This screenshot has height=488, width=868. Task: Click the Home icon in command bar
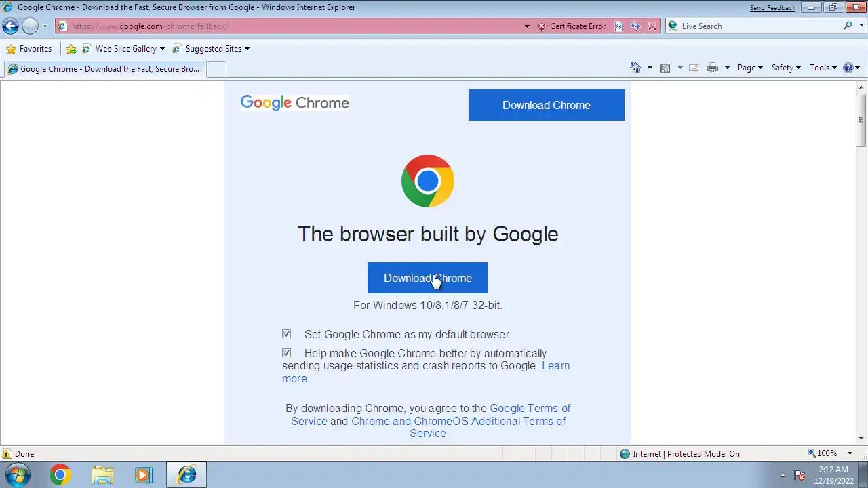point(635,68)
